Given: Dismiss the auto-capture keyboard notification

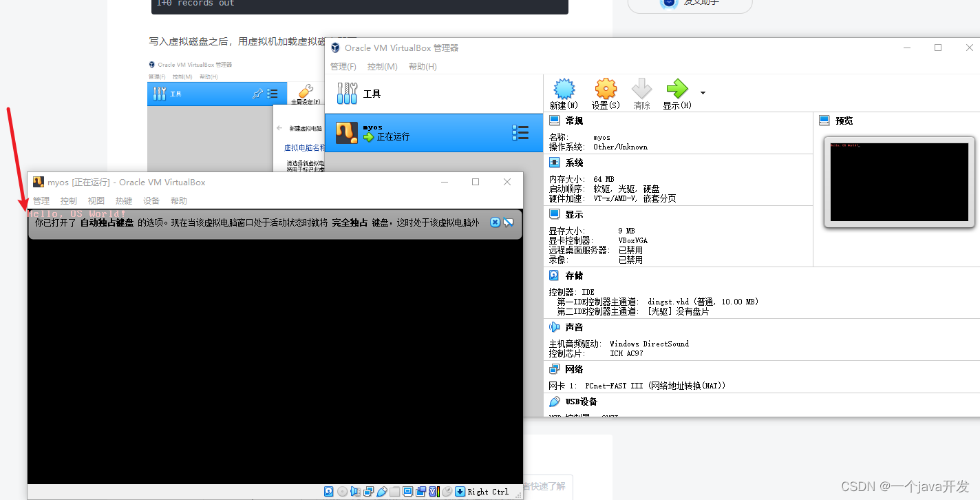Looking at the screenshot, I should coord(495,222).
